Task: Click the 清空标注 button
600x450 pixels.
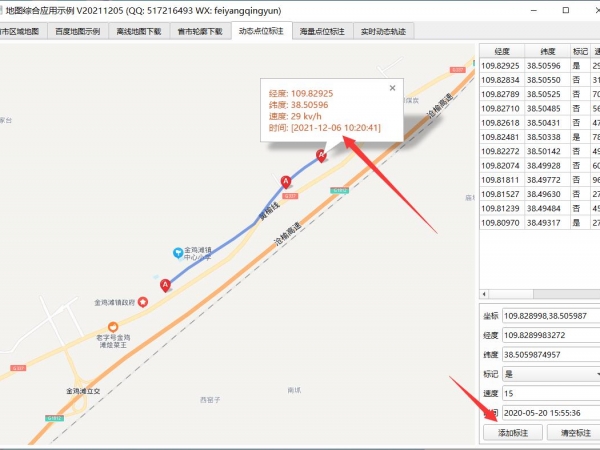Action: [x=576, y=433]
